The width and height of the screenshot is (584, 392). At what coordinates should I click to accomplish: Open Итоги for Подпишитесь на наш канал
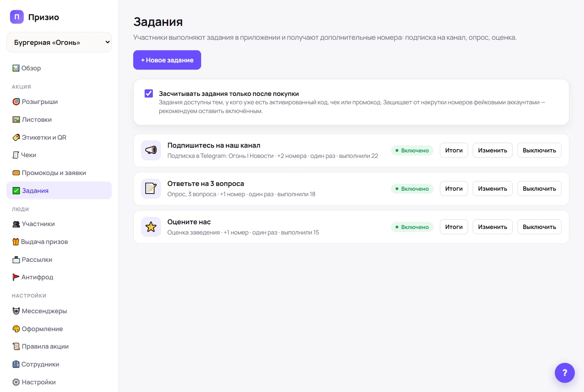coord(454,150)
